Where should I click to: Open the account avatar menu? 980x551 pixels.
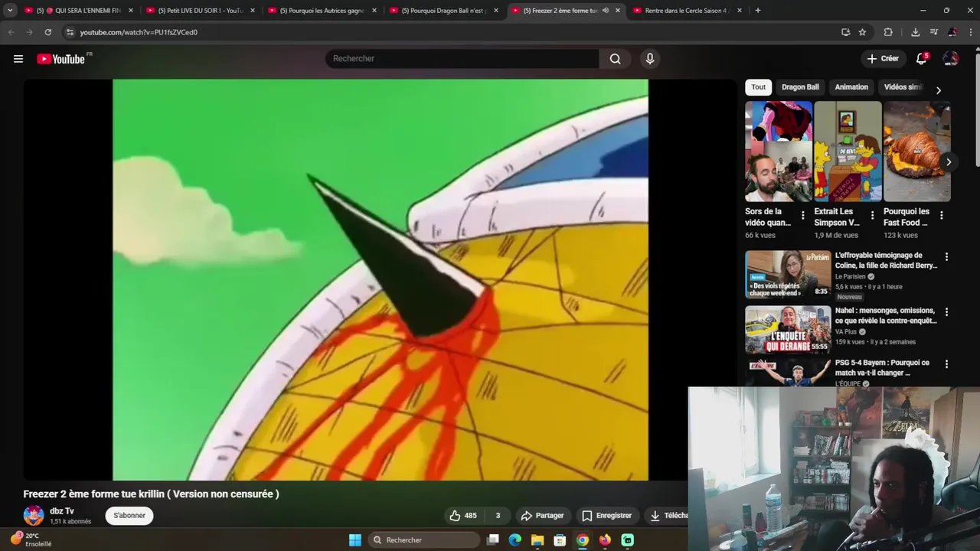click(x=950, y=59)
